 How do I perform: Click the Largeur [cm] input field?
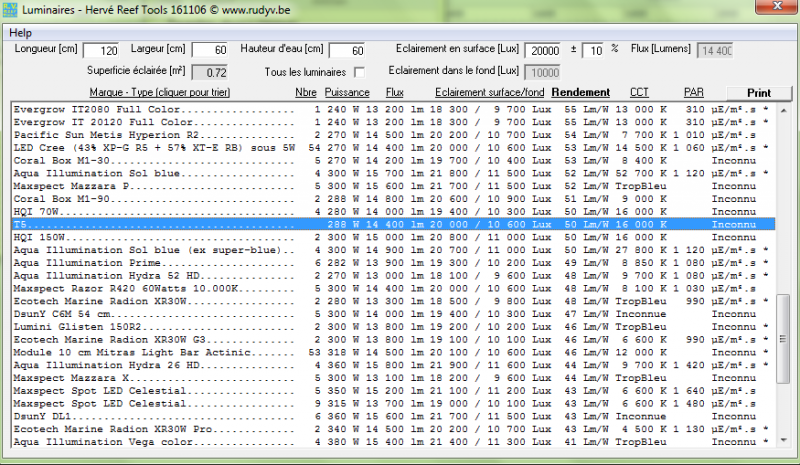(210, 50)
